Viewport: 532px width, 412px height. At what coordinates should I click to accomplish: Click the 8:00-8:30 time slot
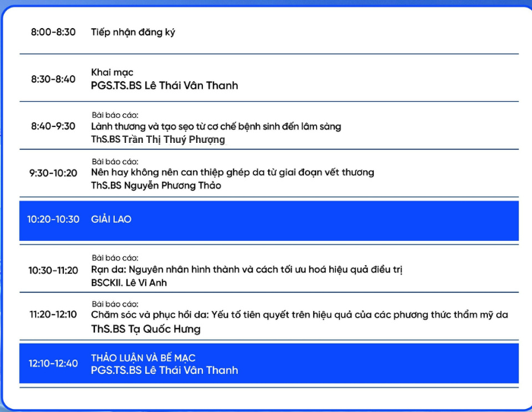tap(53, 32)
